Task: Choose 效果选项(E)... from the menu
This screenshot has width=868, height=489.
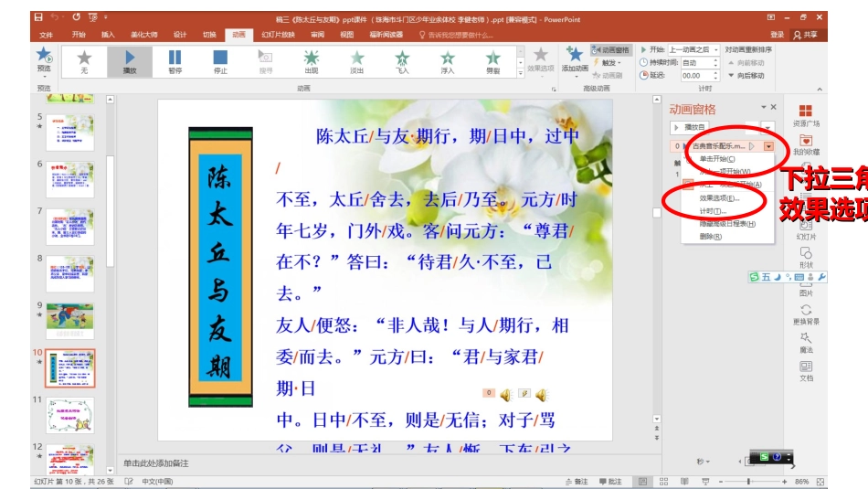Action: pyautogui.click(x=719, y=197)
